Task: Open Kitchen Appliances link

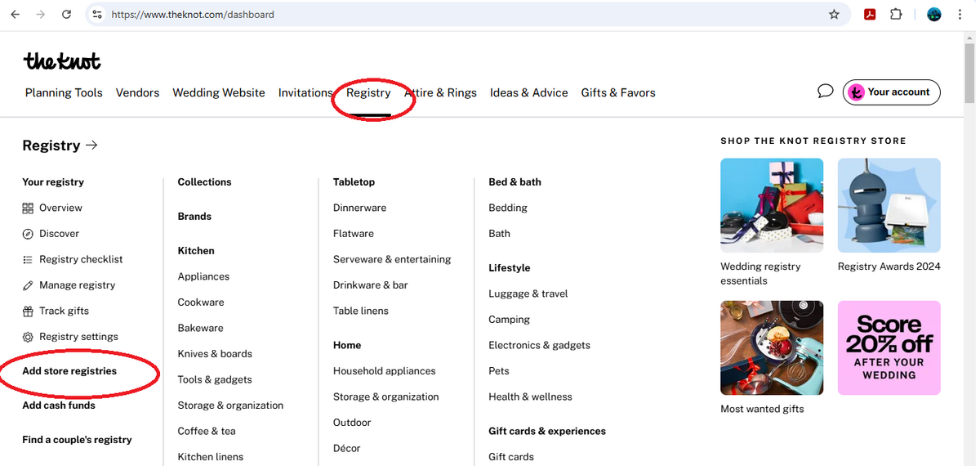Action: pyautogui.click(x=203, y=277)
